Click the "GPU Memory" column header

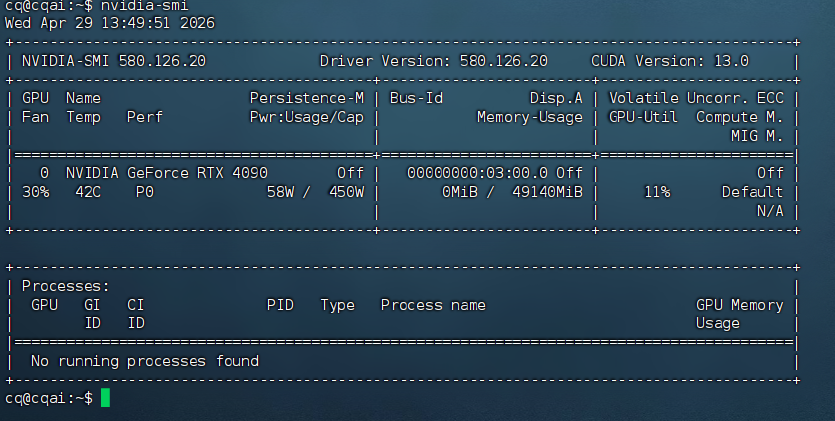(x=740, y=305)
